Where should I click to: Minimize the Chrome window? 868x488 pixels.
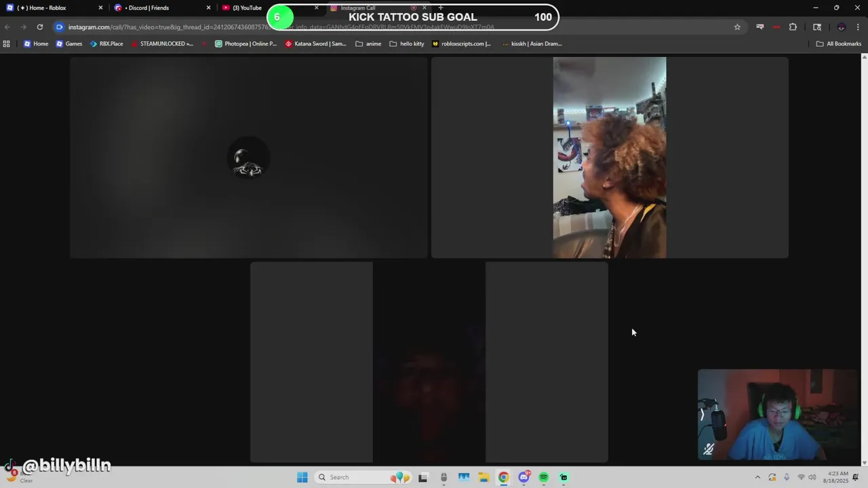[815, 8]
